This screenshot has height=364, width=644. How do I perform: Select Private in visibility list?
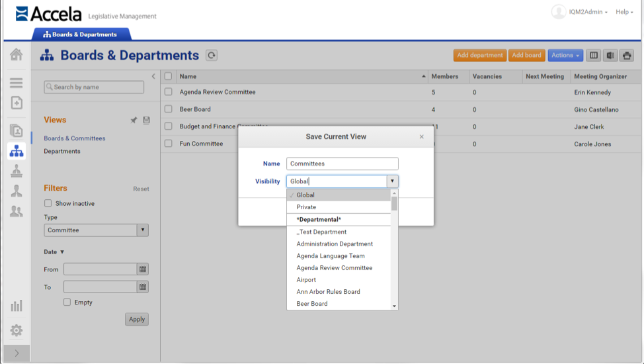(339, 207)
